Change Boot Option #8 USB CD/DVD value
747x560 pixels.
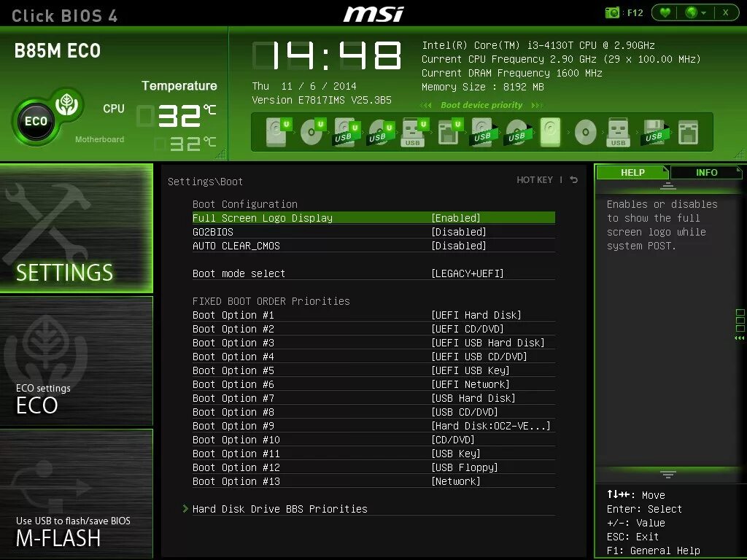(465, 412)
